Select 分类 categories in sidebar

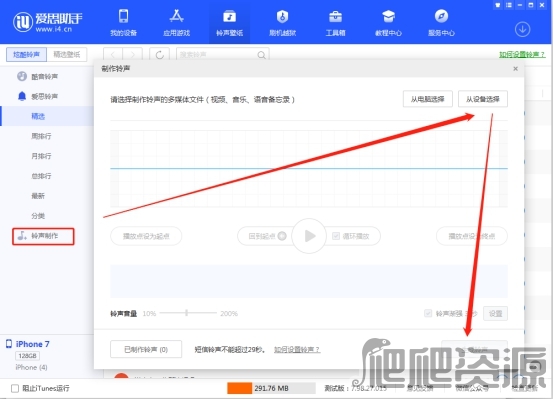pyautogui.click(x=38, y=216)
